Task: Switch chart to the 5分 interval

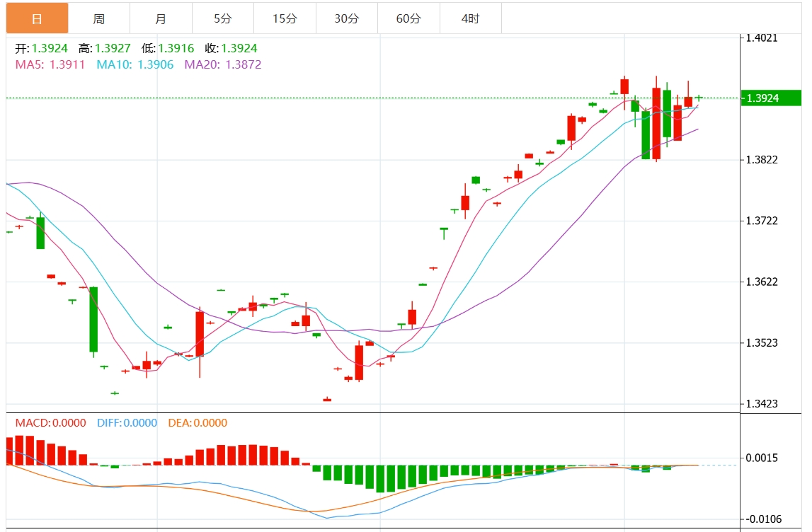Action: click(x=223, y=18)
